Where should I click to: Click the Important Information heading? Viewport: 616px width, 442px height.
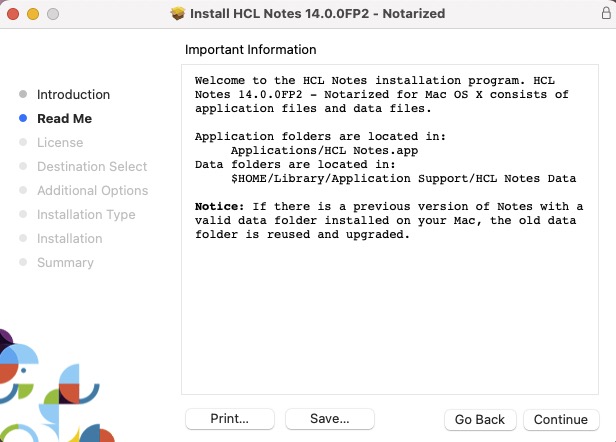tap(250, 49)
